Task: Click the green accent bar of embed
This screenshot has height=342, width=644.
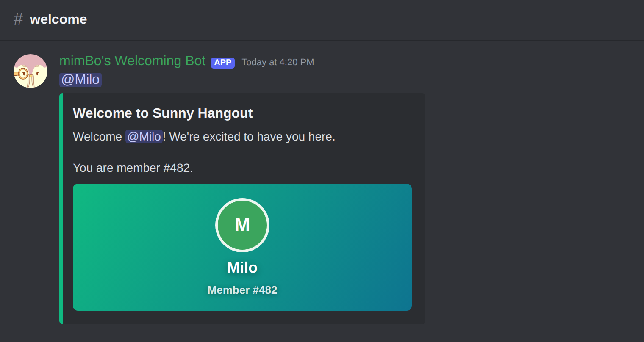Action: (x=61, y=209)
